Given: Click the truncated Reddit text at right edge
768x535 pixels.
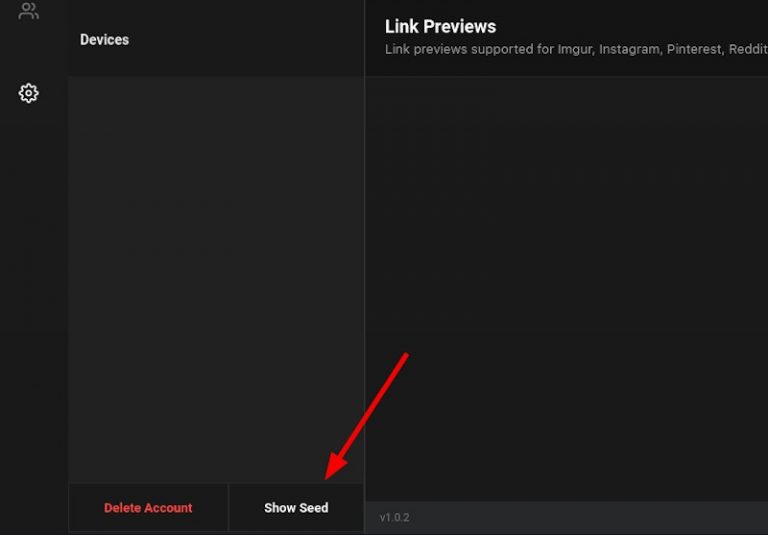Looking at the screenshot, I should pyautogui.click(x=748, y=49).
